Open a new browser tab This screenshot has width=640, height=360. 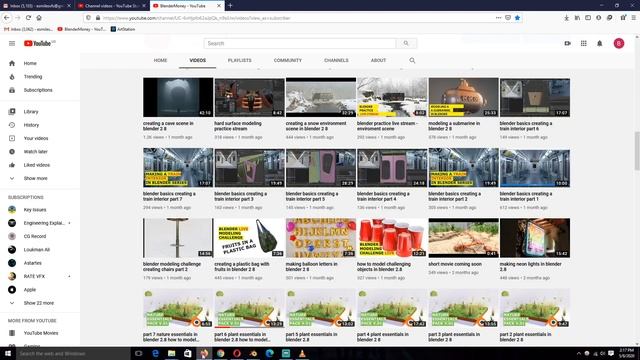(230, 6)
